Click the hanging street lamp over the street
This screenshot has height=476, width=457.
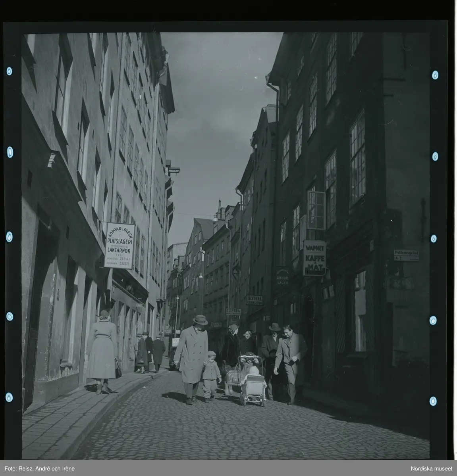(x=215, y=218)
